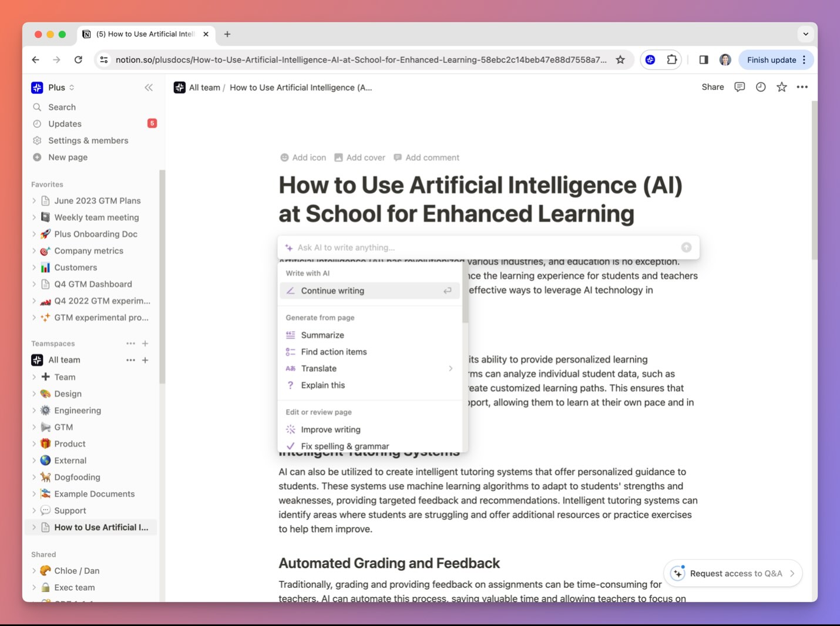
Task: Open Customers favorite page
Action: (76, 267)
